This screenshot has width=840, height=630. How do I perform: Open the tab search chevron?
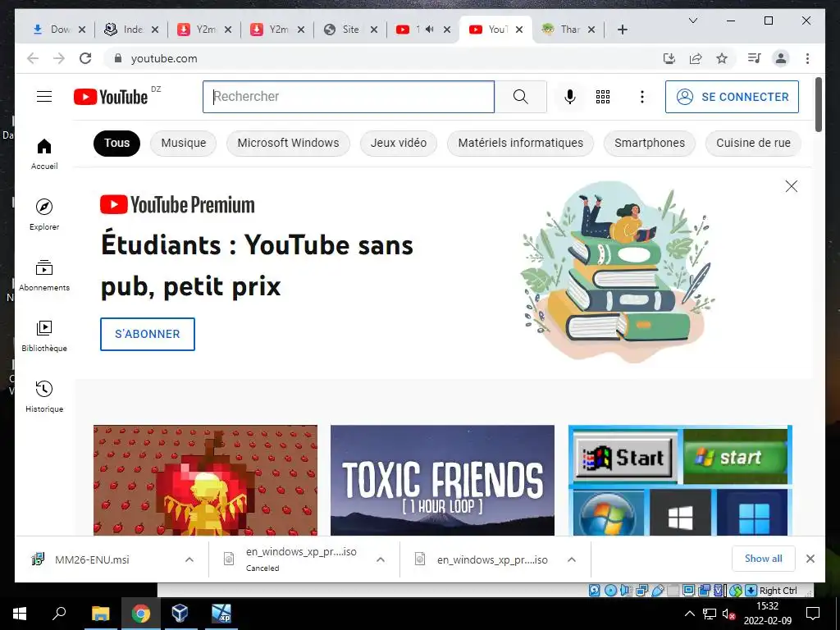(x=692, y=21)
